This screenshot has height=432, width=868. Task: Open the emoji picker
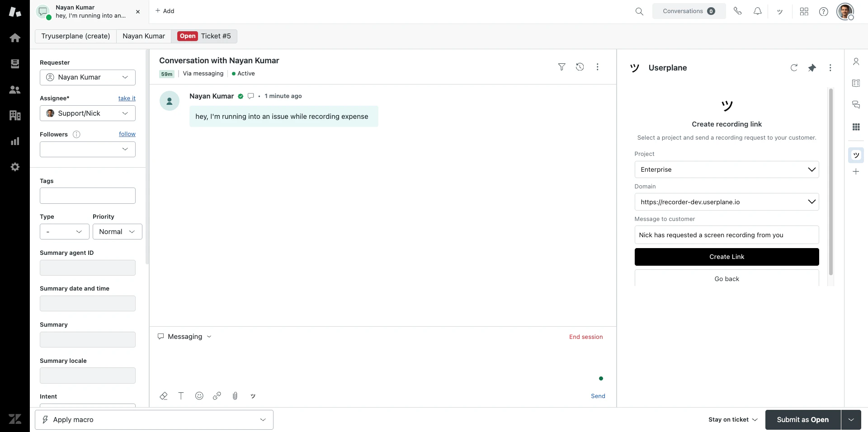tap(199, 396)
